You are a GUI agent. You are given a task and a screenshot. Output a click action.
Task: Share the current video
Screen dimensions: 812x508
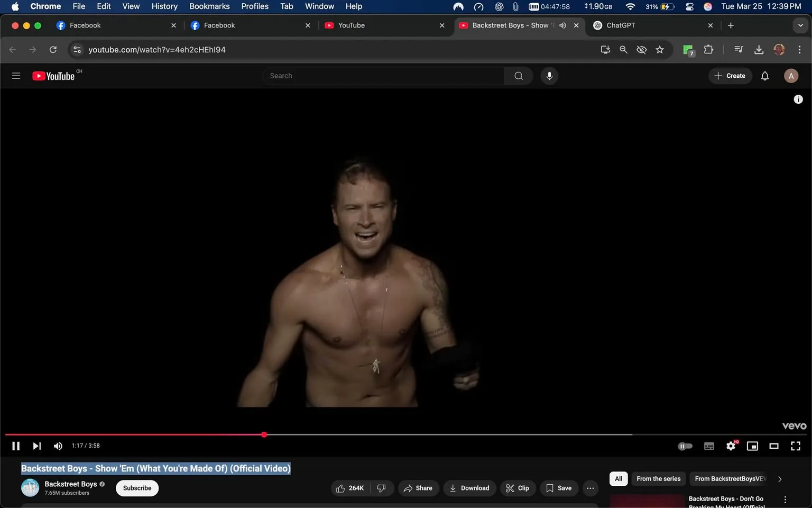click(418, 488)
